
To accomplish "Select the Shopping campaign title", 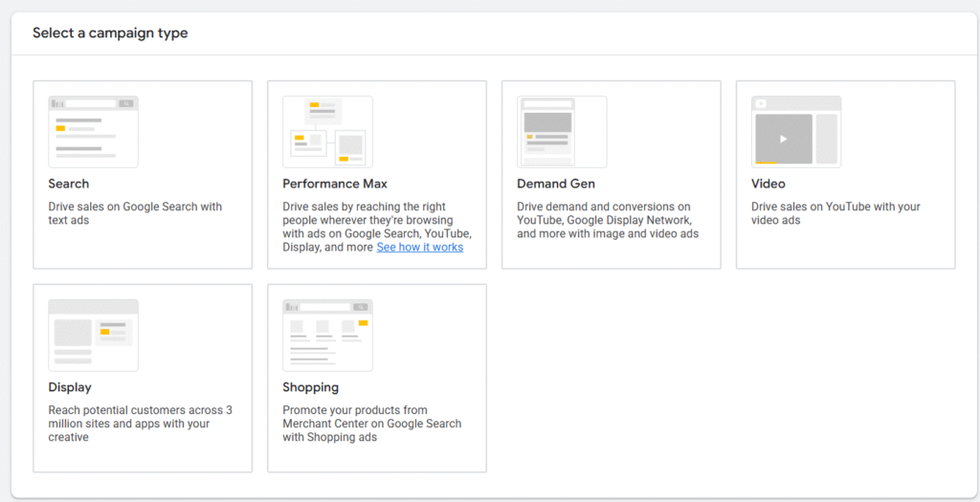I will (x=311, y=387).
